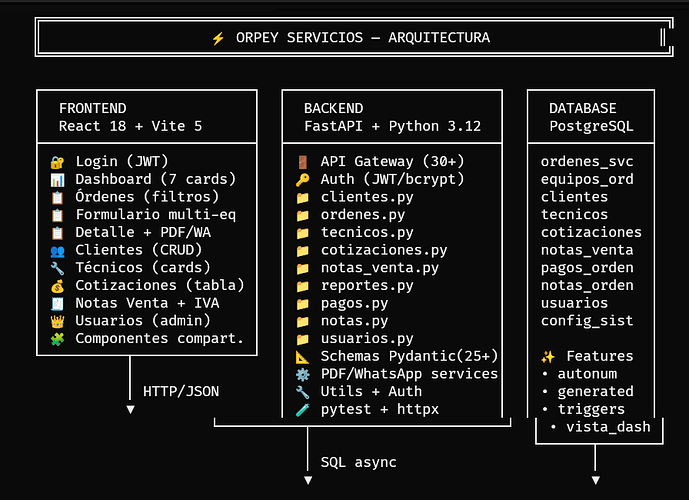Viewport: 689px width, 500px height.
Task: Click the folder icon beside cotizaciones.py
Action: coord(302,251)
